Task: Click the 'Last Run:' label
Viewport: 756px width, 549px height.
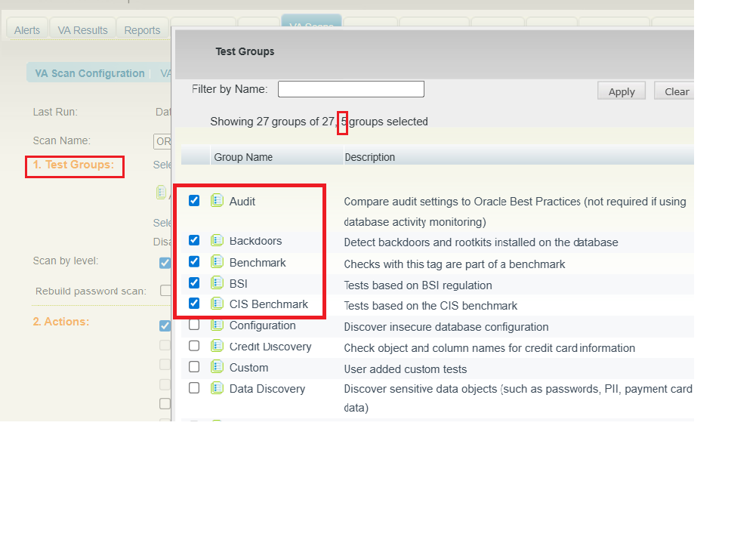Action: pos(55,112)
